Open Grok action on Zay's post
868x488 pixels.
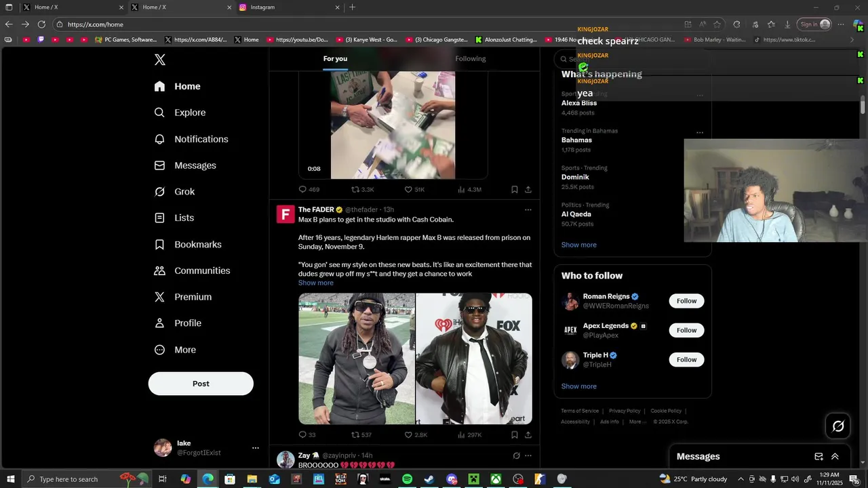pyautogui.click(x=516, y=455)
